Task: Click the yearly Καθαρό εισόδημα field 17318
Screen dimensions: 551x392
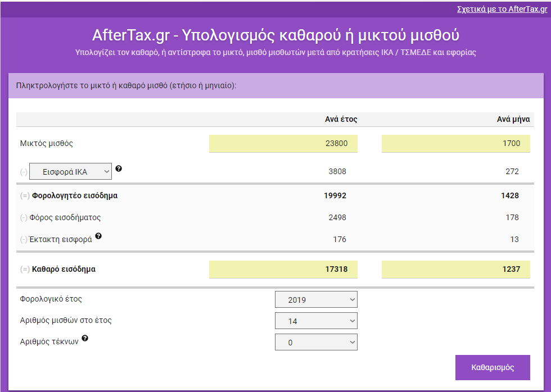Action: 283,269
